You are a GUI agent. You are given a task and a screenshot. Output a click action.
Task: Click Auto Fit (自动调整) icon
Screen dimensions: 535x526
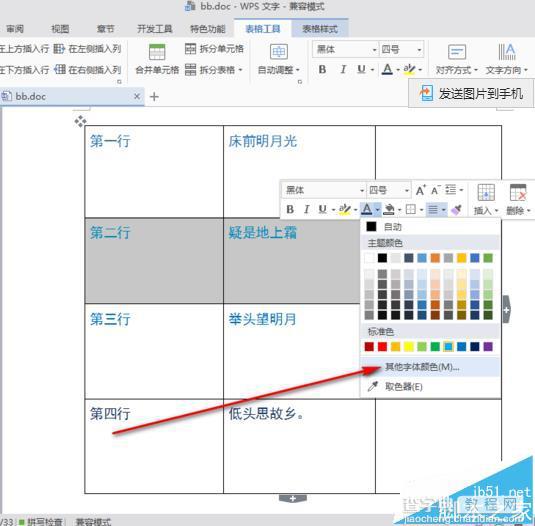(279, 52)
